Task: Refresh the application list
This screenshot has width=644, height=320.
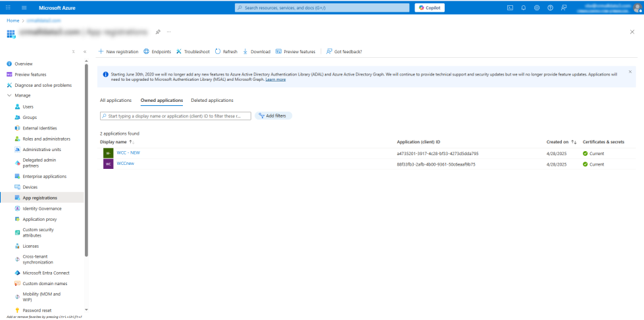Action: point(226,52)
